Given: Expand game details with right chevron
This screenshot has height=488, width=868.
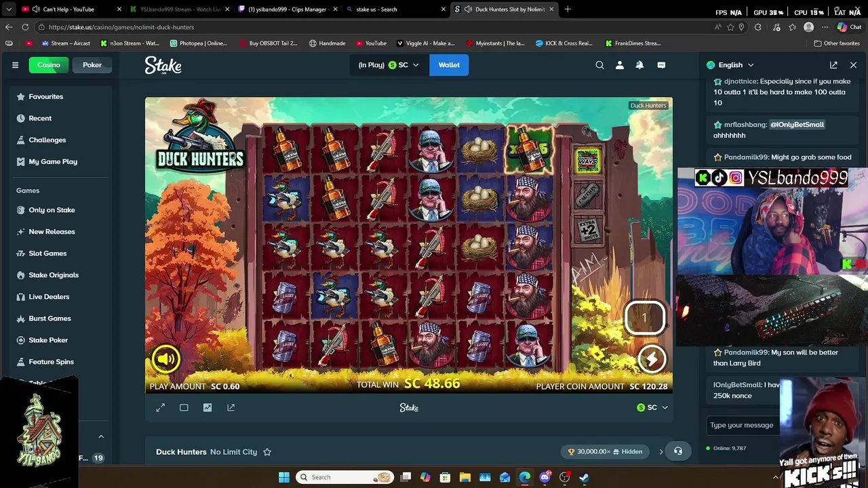Looking at the screenshot, I should pyautogui.click(x=661, y=451).
